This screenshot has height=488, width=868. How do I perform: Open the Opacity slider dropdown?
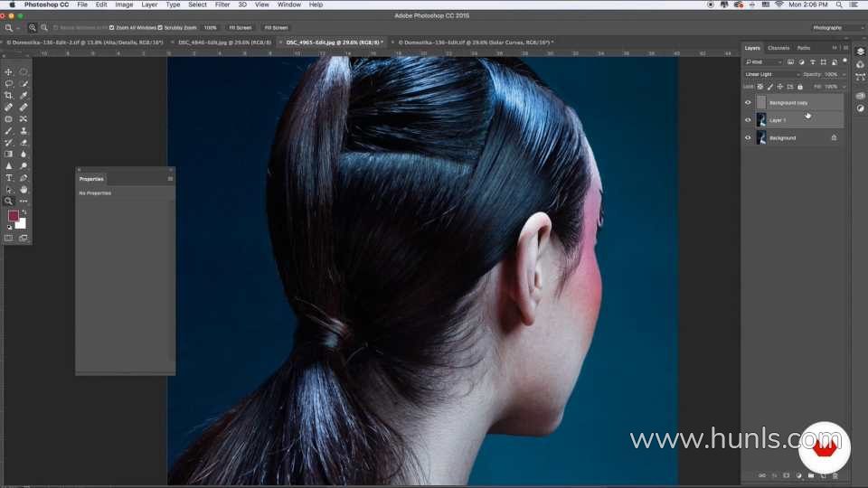click(x=844, y=74)
